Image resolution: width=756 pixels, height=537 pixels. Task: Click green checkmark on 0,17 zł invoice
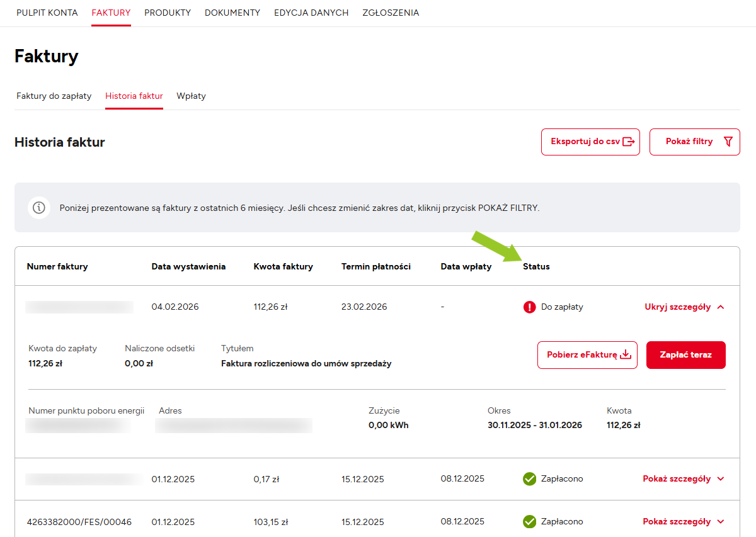[529, 479]
